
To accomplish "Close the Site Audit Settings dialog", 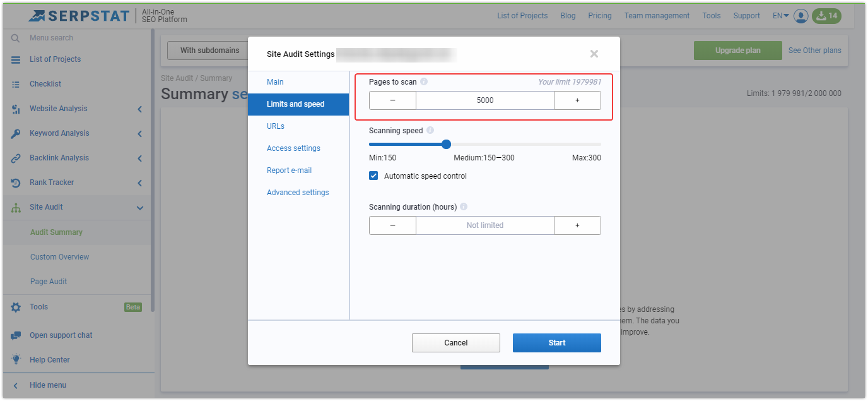I will coord(594,54).
